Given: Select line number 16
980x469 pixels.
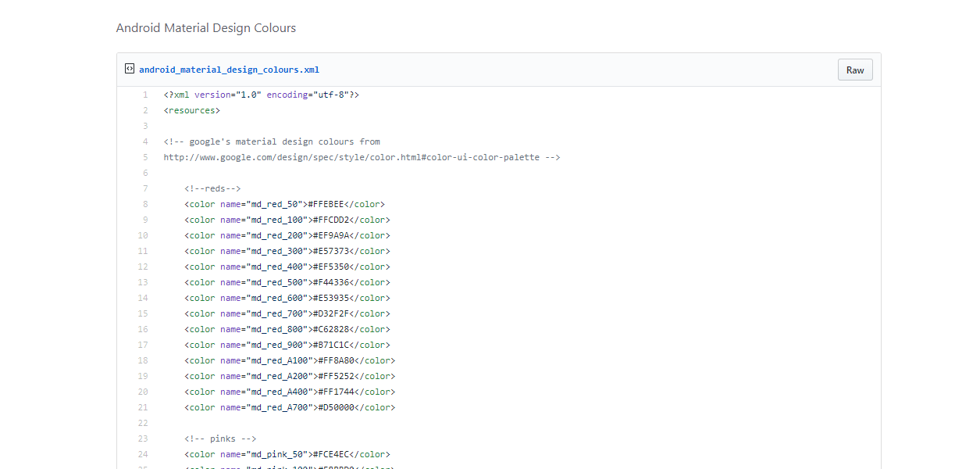Looking at the screenshot, I should coord(143,329).
